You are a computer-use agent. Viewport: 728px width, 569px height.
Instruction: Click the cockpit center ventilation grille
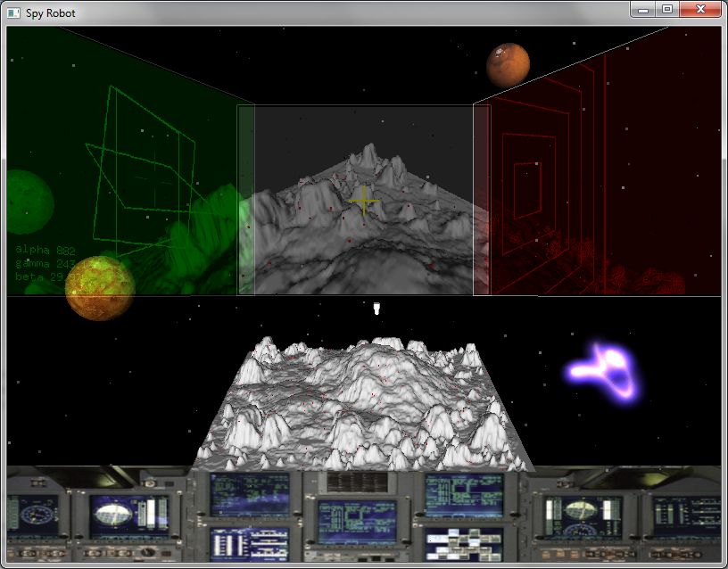[x=357, y=482]
